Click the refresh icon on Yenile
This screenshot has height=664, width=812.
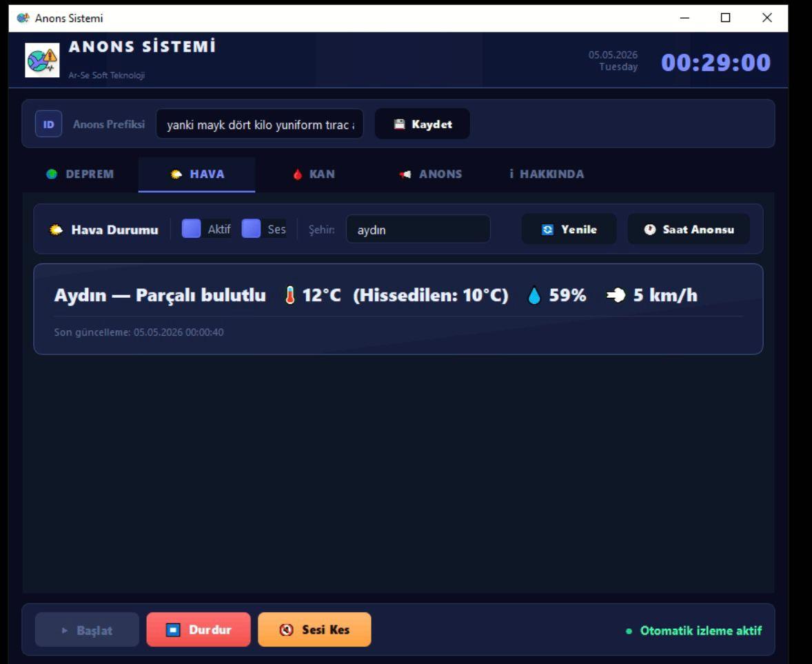coord(547,230)
